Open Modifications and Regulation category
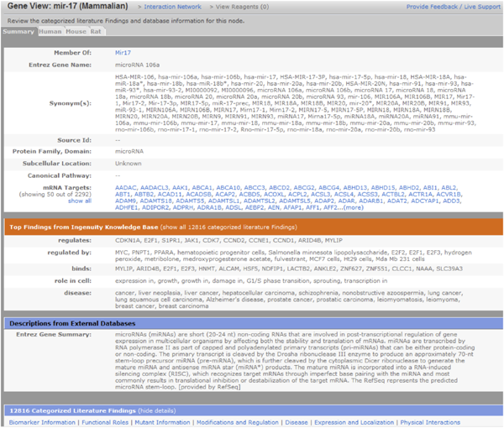504x428 pixels. (238, 422)
